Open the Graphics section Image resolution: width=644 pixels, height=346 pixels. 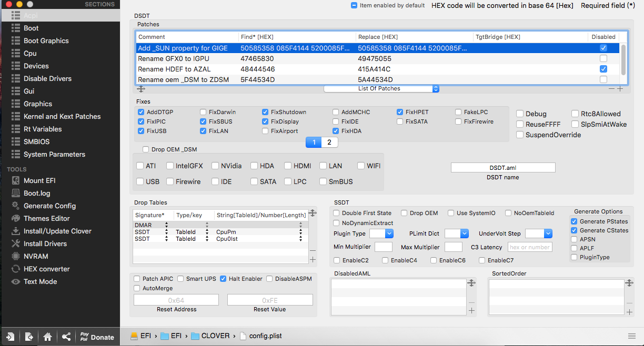[x=38, y=104]
